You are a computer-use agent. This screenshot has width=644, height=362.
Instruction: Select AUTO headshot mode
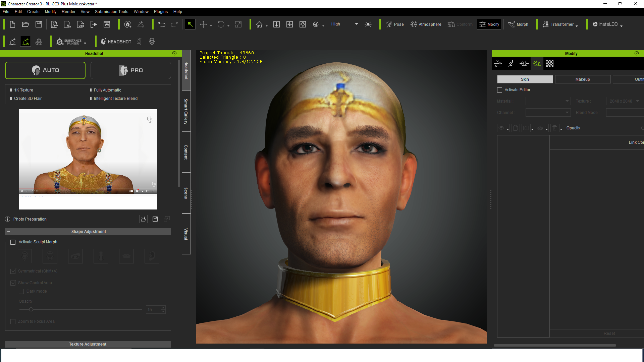45,70
